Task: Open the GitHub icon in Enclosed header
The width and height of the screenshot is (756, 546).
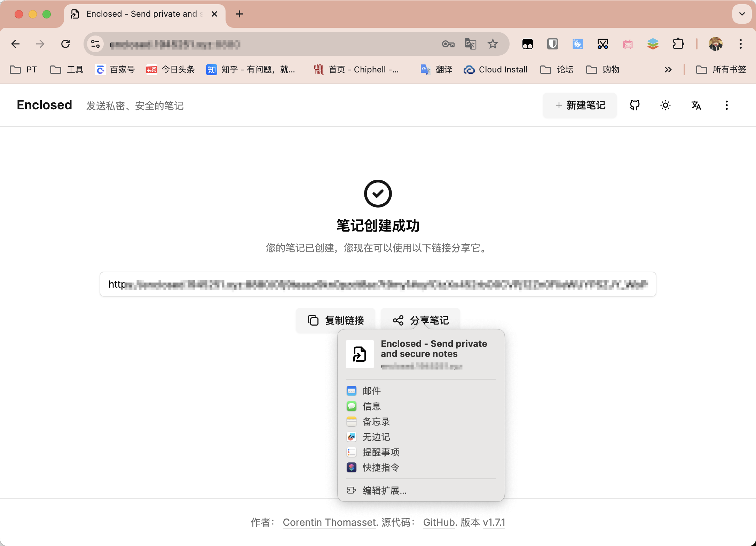Action: [635, 105]
